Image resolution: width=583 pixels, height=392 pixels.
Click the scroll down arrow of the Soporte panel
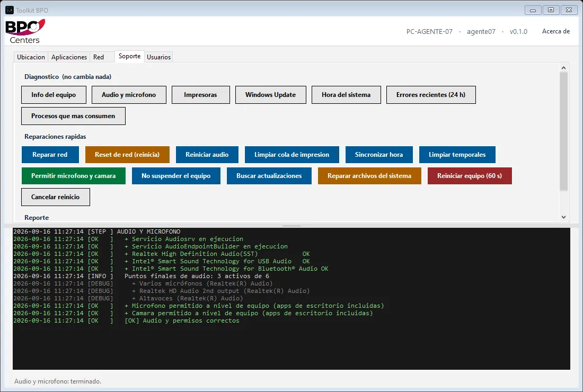(564, 217)
